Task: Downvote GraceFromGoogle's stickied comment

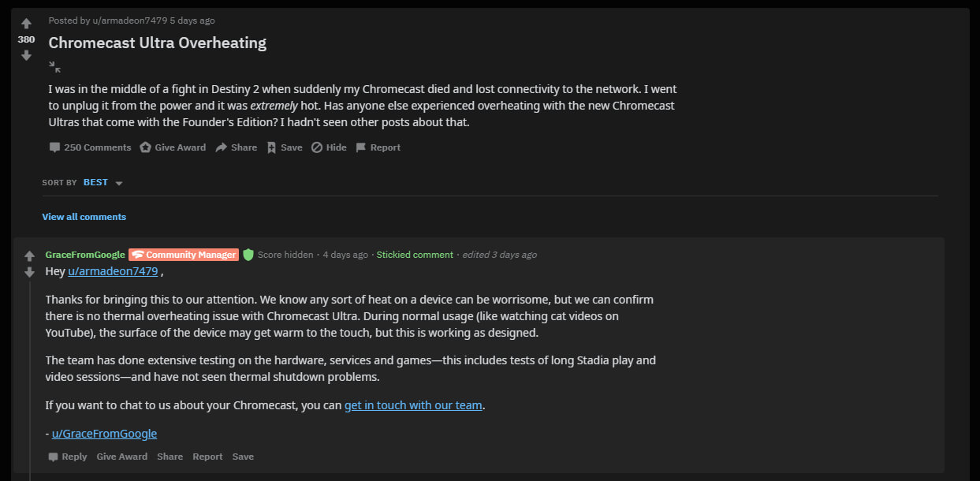Action: (29, 272)
